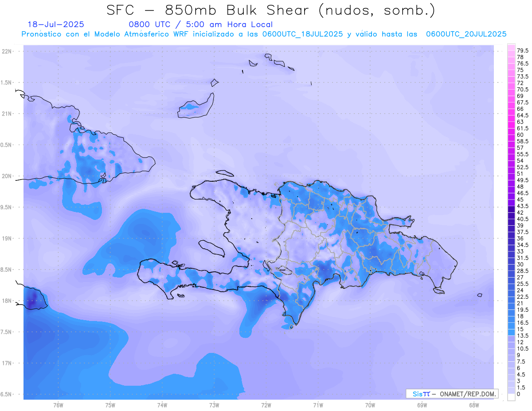532x411 pixels.
Task: Click the "73W" longitude label
Action: tap(214, 405)
